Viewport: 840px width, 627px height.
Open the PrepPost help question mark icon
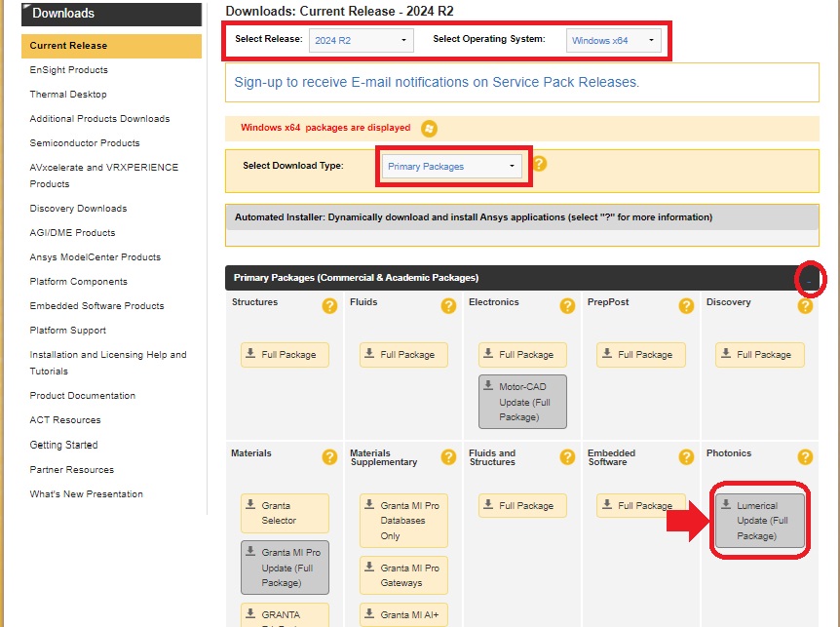(686, 306)
